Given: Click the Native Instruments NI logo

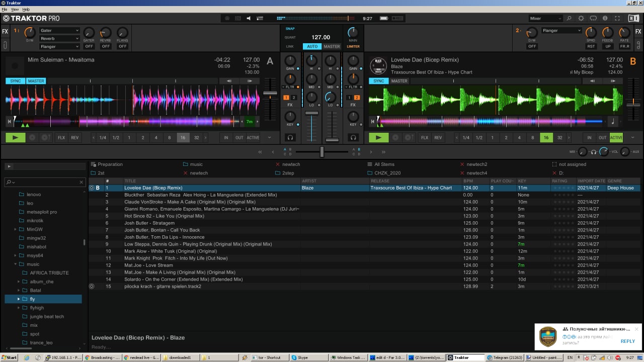Looking at the screenshot, I should pos(633,18).
